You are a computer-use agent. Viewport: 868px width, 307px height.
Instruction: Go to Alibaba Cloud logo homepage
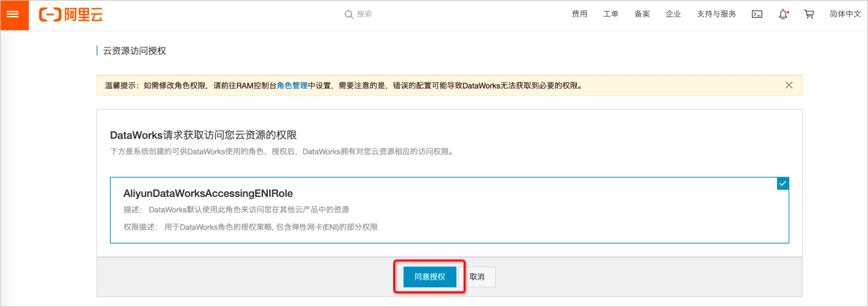coord(72,15)
